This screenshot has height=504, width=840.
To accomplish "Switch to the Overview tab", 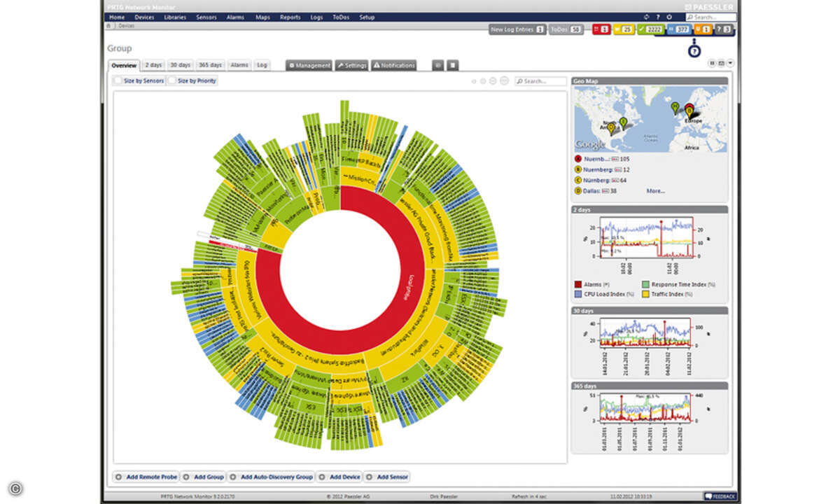I will (125, 65).
